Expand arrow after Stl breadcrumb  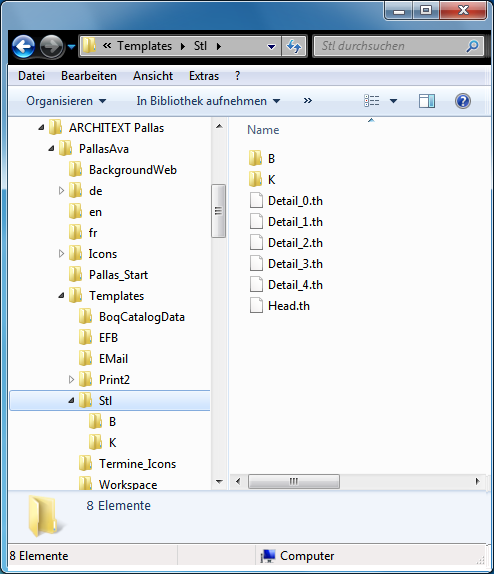pyautogui.click(x=219, y=46)
